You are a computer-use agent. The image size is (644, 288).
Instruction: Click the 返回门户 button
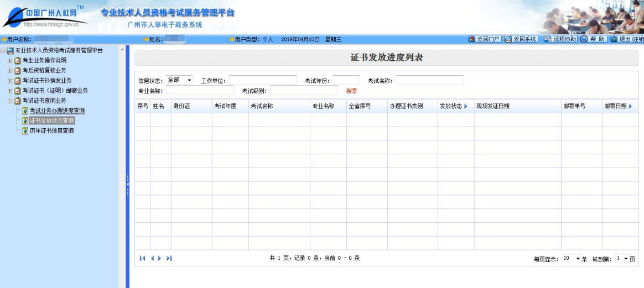485,39
